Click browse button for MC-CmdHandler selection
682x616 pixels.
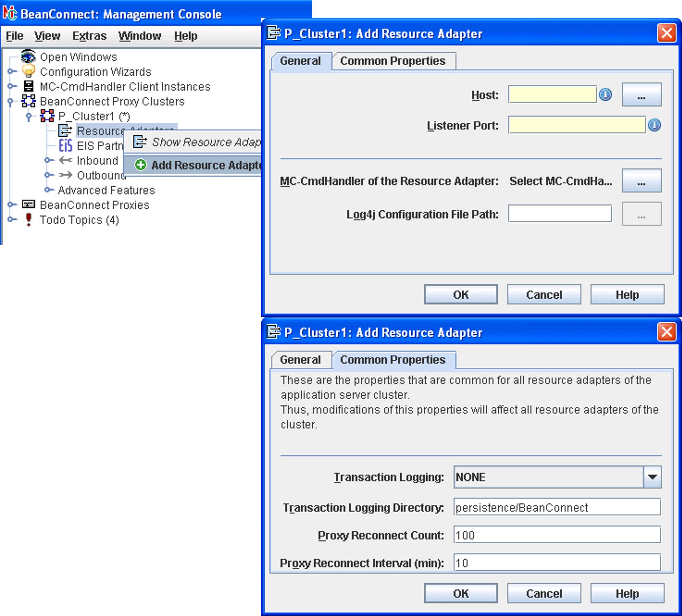pos(641,181)
